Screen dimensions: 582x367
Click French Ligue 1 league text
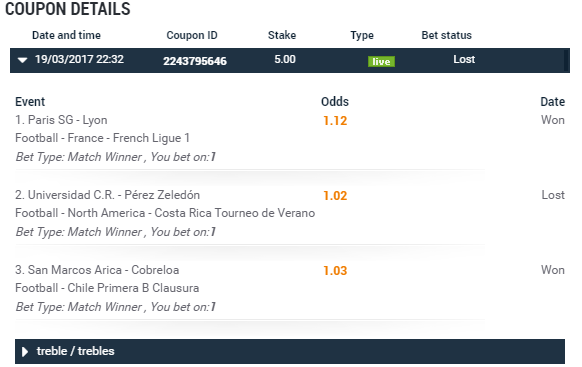coord(151,138)
